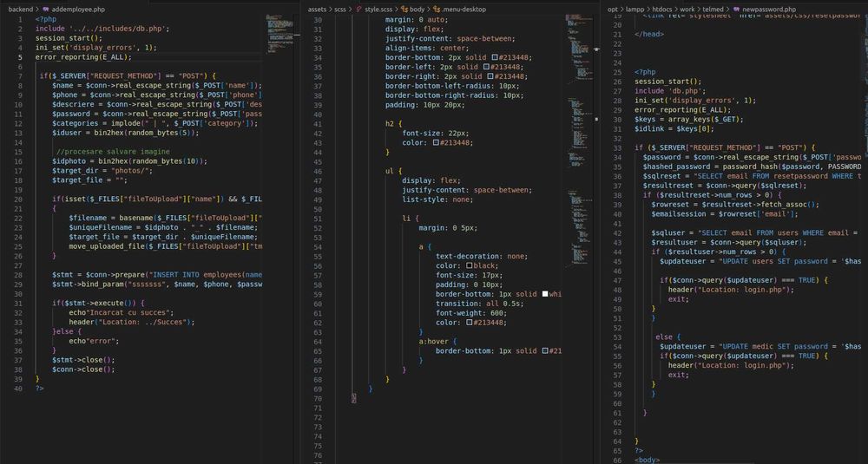Image resolution: width=868 pixels, height=464 pixels.
Task: Click the color #213448 swatch on line 62
Action: pyautogui.click(x=470, y=323)
